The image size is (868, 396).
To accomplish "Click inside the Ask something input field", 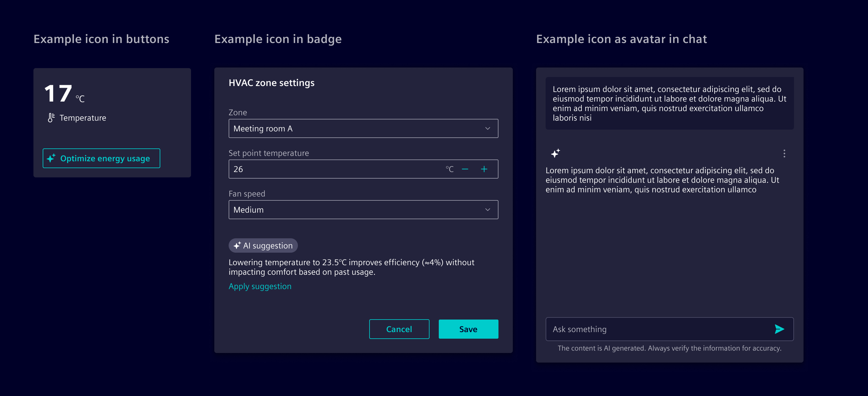I will click(640, 329).
